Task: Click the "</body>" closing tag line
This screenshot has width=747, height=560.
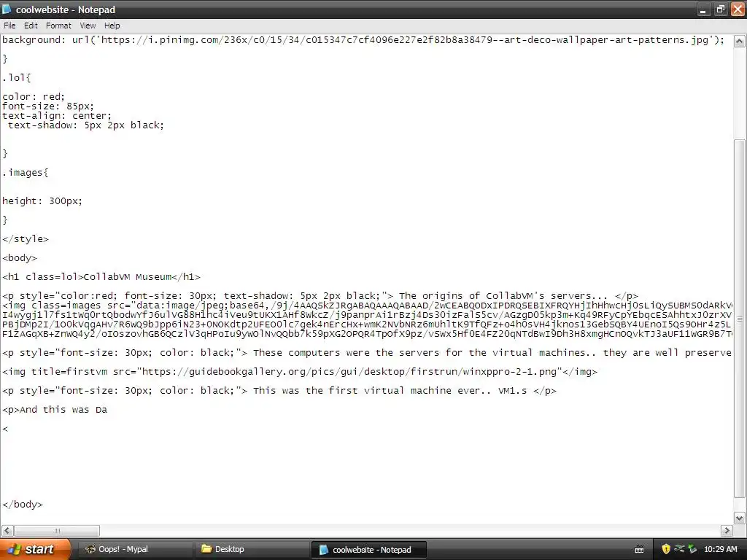Action: [x=23, y=505]
